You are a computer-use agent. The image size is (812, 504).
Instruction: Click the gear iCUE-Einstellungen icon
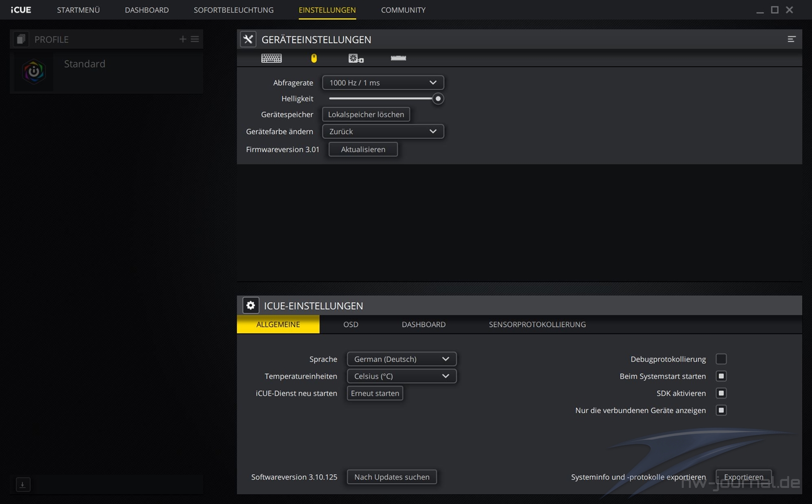(250, 305)
